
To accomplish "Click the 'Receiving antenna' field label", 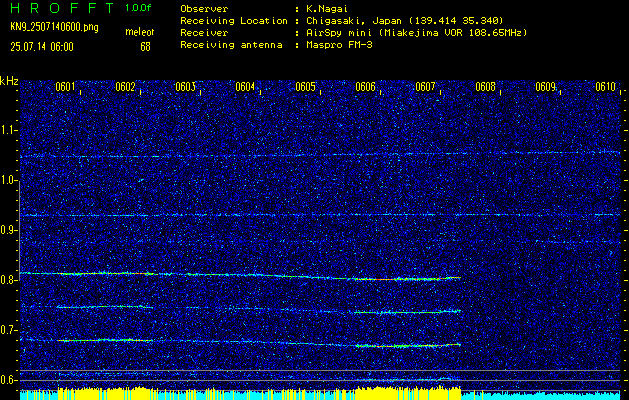I will tap(231, 45).
